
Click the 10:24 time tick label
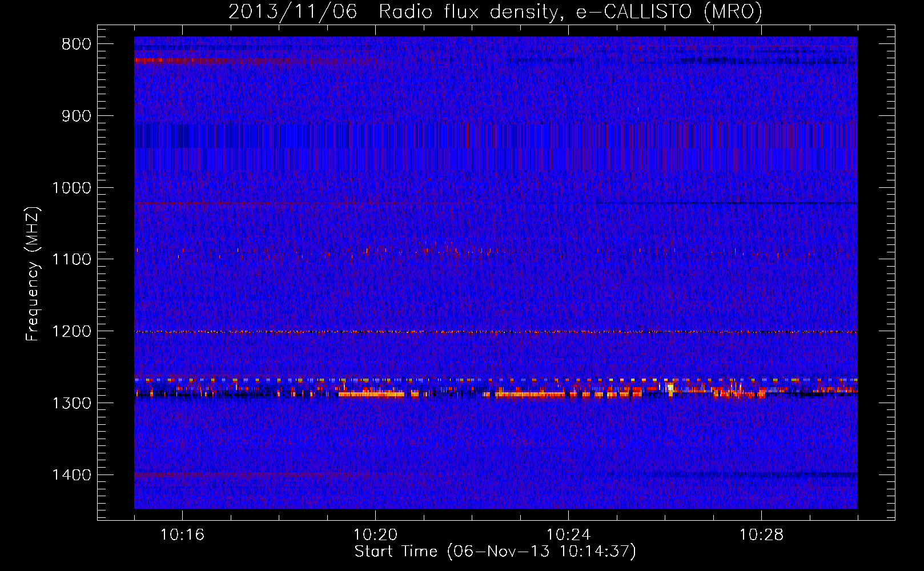pos(568,535)
